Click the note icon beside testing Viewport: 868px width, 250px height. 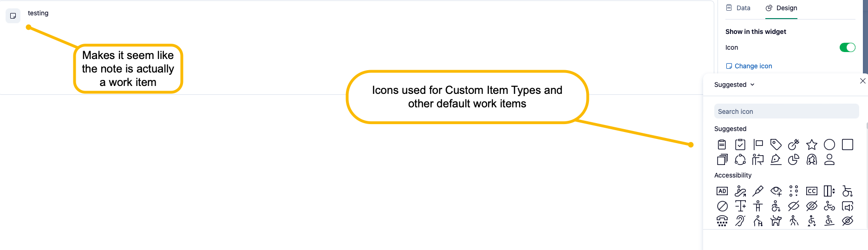tap(13, 16)
